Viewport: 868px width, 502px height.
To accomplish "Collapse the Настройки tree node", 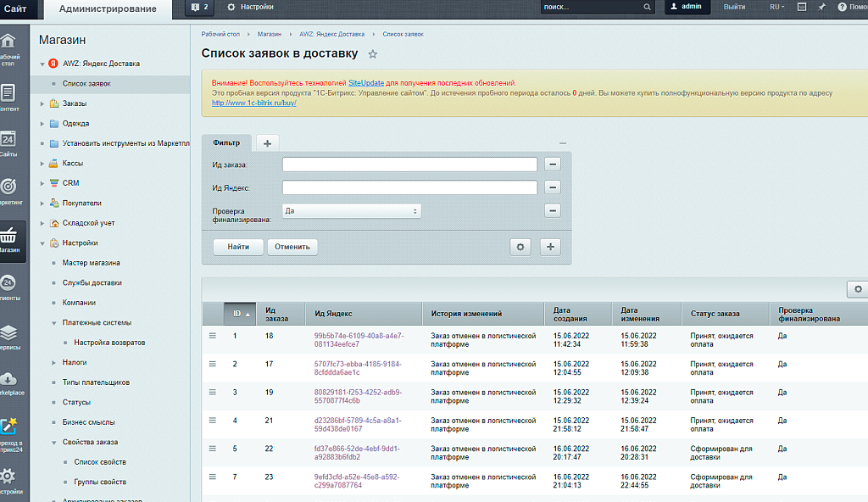I will [x=43, y=243].
